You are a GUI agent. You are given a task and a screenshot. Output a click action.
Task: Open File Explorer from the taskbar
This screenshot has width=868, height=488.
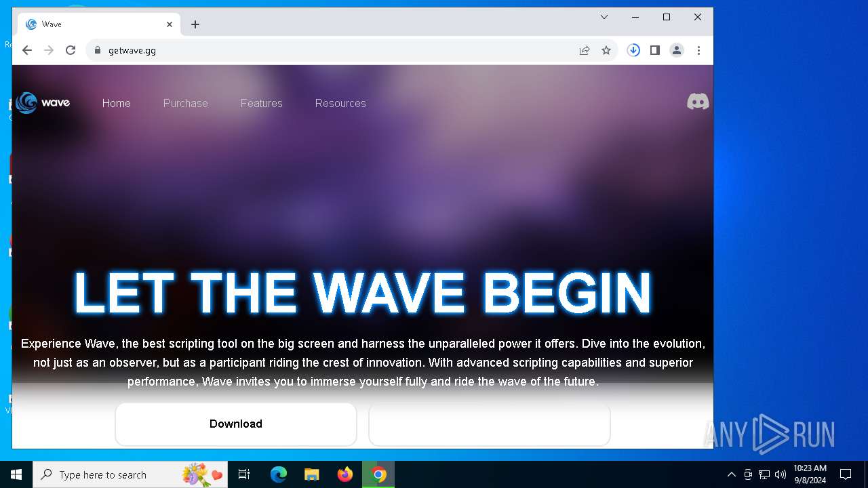coord(312,474)
